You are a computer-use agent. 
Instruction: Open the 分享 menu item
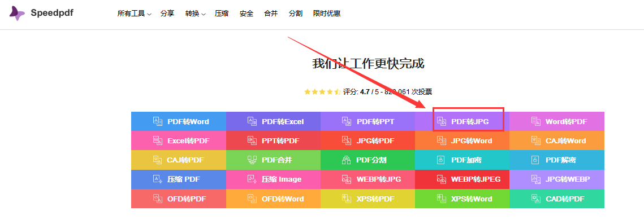pos(167,14)
